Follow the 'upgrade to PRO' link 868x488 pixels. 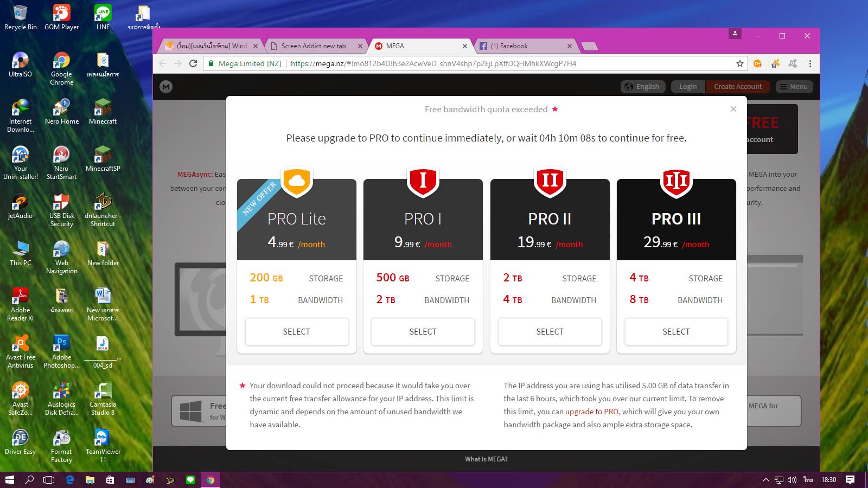point(592,412)
